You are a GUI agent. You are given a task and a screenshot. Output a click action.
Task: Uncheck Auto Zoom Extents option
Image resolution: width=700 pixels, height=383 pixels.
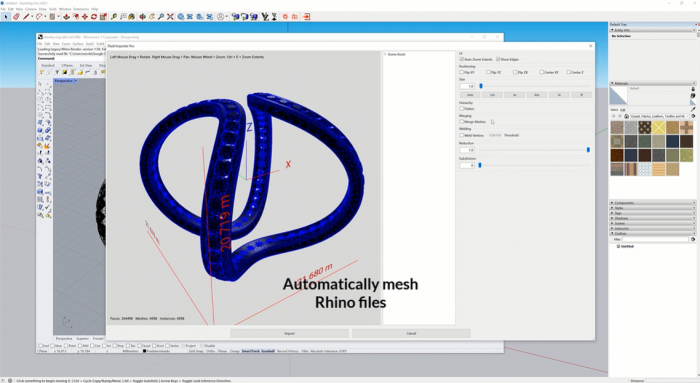pos(462,59)
